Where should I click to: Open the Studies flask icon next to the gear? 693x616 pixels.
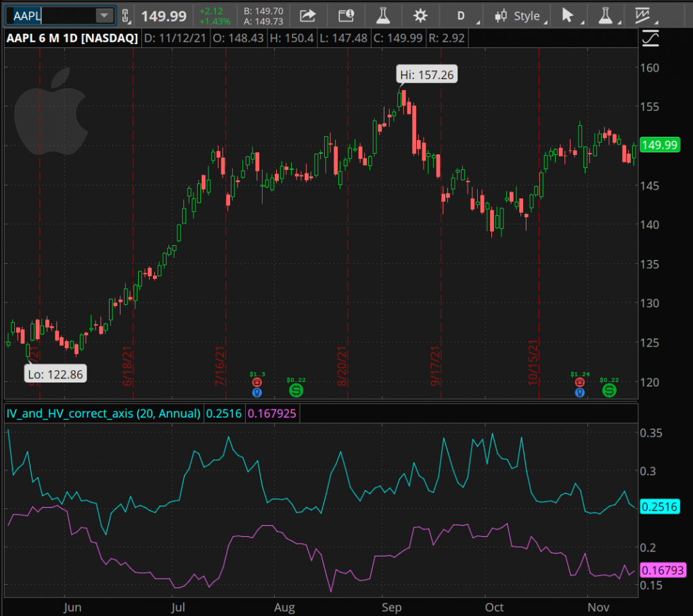[383, 16]
